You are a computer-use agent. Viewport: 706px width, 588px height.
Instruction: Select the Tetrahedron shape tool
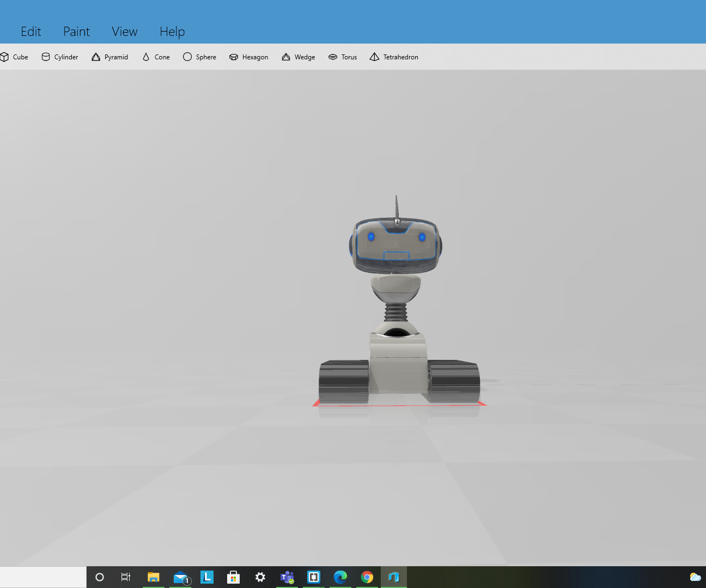tap(393, 57)
